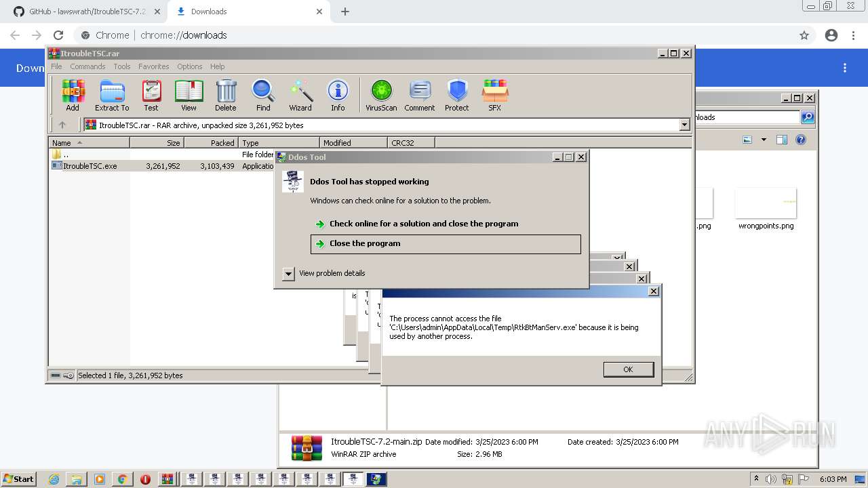The height and width of the screenshot is (488, 868).
Task: Reload the Chrome page
Action: coord(58,35)
